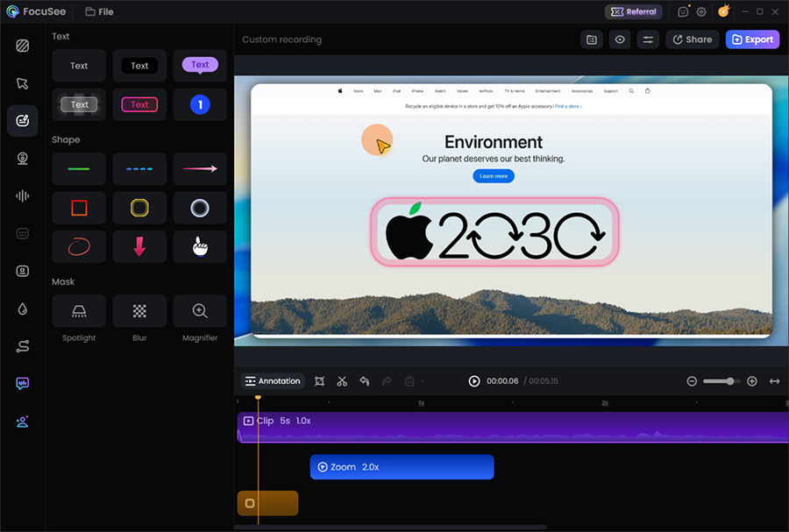This screenshot has height=532, width=789.
Task: Expand the delete options arrow
Action: (423, 381)
